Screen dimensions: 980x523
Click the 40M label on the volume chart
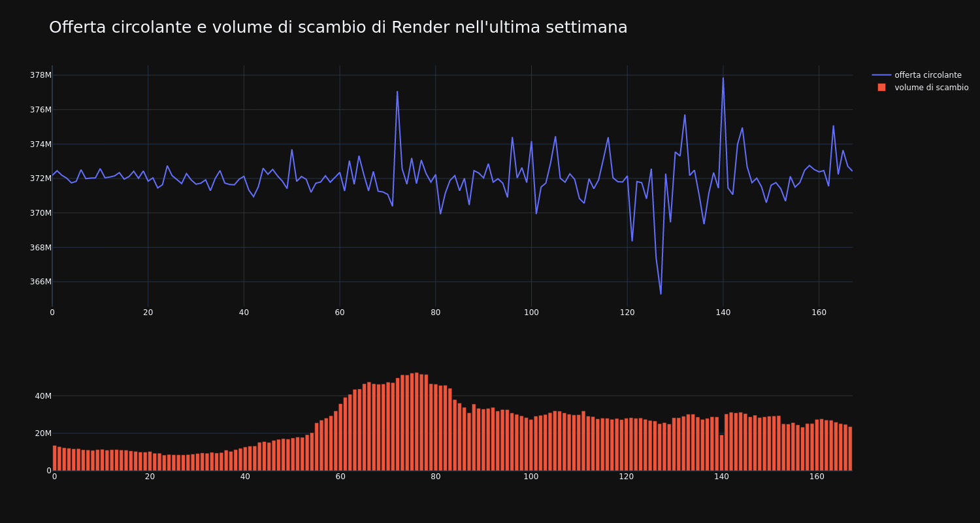[43, 396]
